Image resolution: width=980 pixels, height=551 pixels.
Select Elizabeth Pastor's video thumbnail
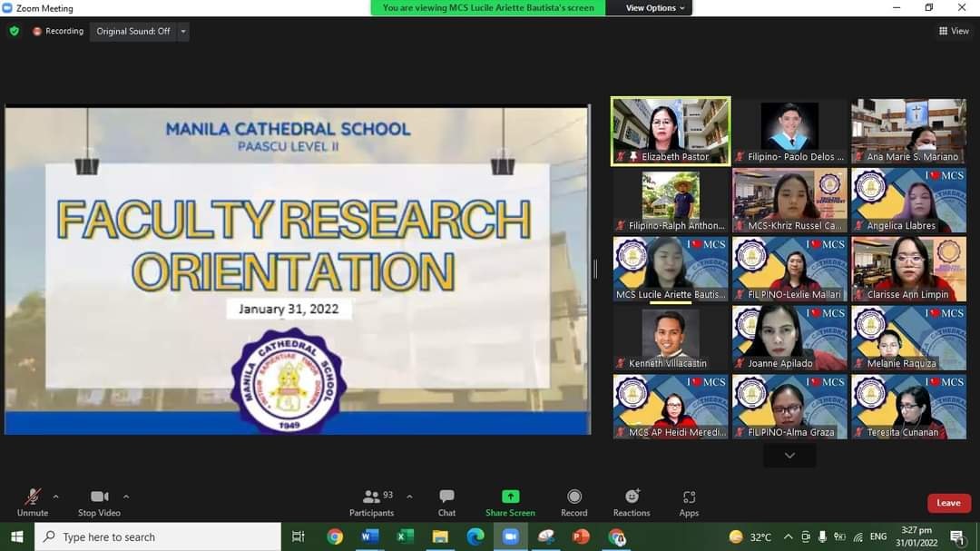(671, 132)
